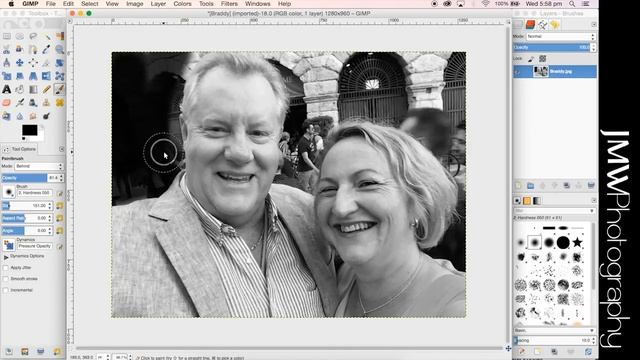
Task: Select the Ellipse Select tool
Action: pos(20,37)
